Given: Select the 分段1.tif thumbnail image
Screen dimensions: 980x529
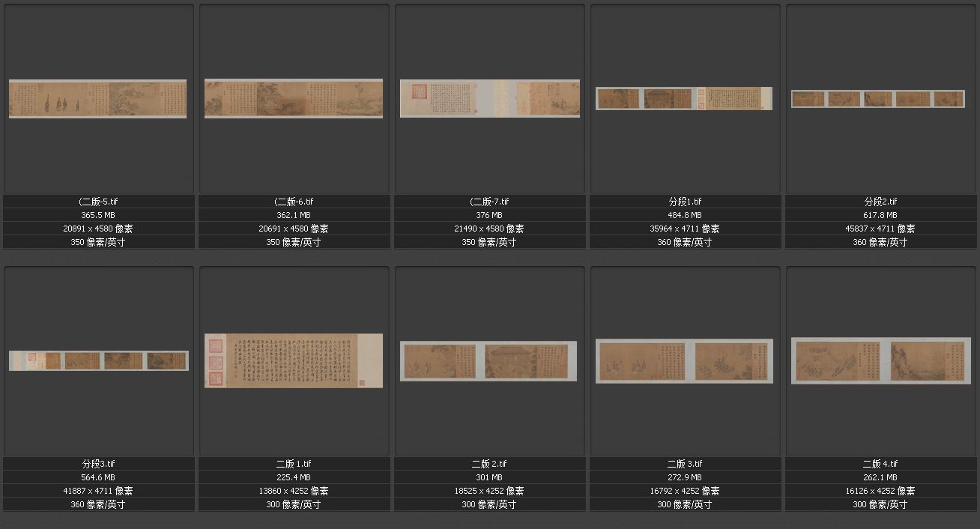Looking at the screenshot, I should 684,99.
